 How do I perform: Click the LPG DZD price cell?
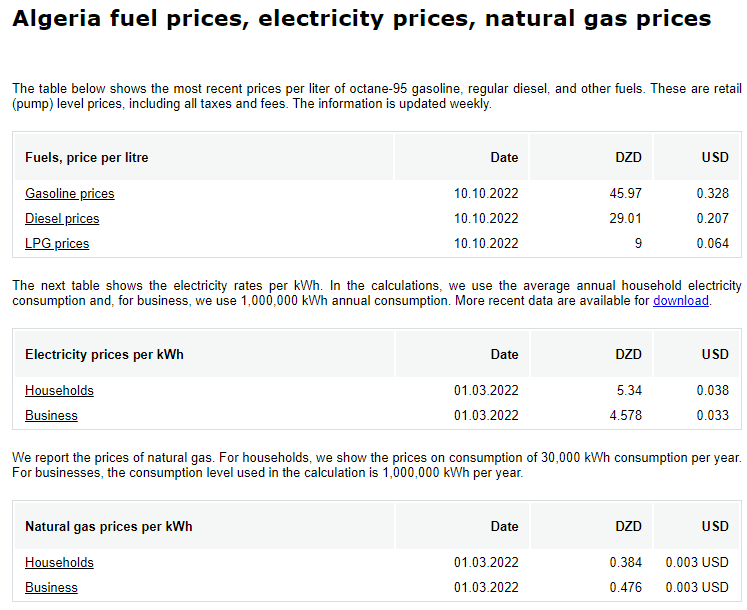(x=638, y=244)
